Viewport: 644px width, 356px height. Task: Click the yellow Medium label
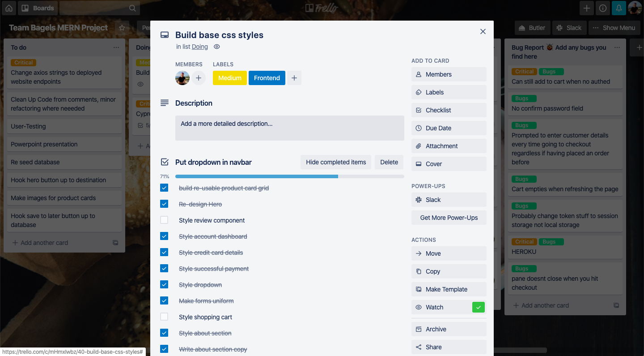230,78
